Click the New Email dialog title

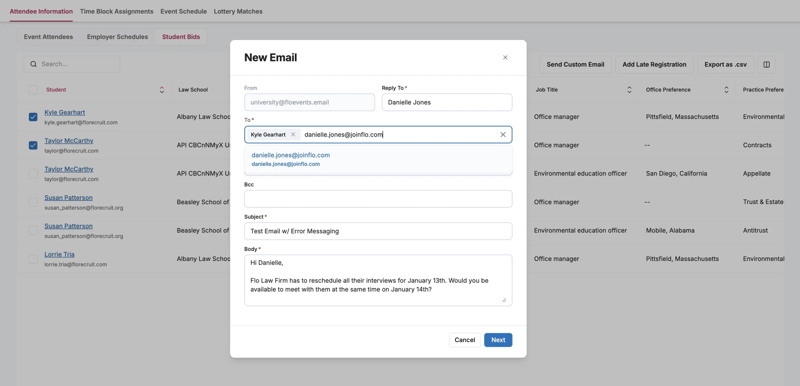(270, 58)
